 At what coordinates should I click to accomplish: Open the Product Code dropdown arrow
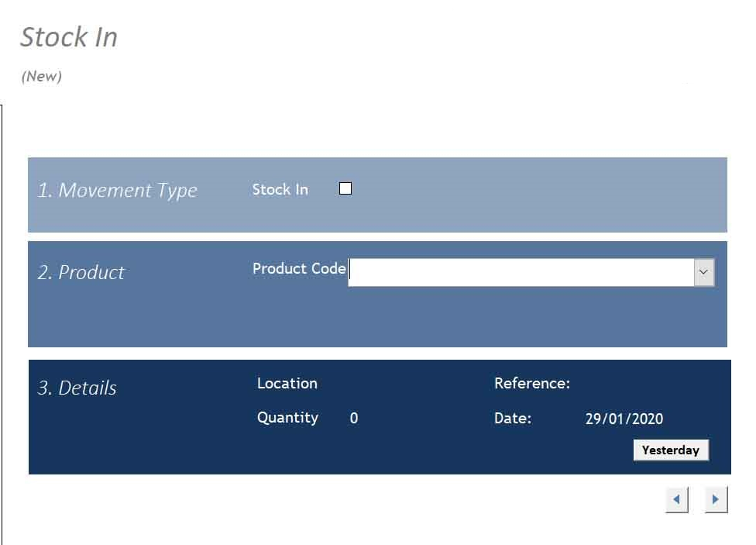tap(703, 272)
